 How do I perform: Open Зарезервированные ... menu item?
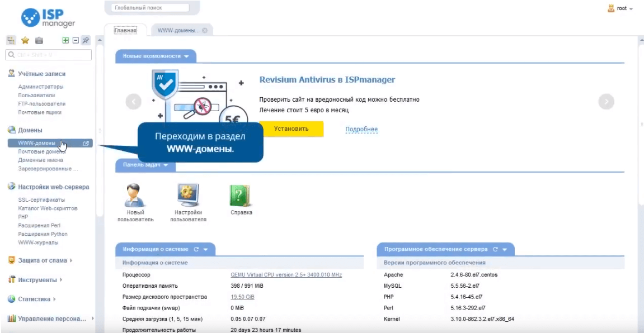coord(48,169)
